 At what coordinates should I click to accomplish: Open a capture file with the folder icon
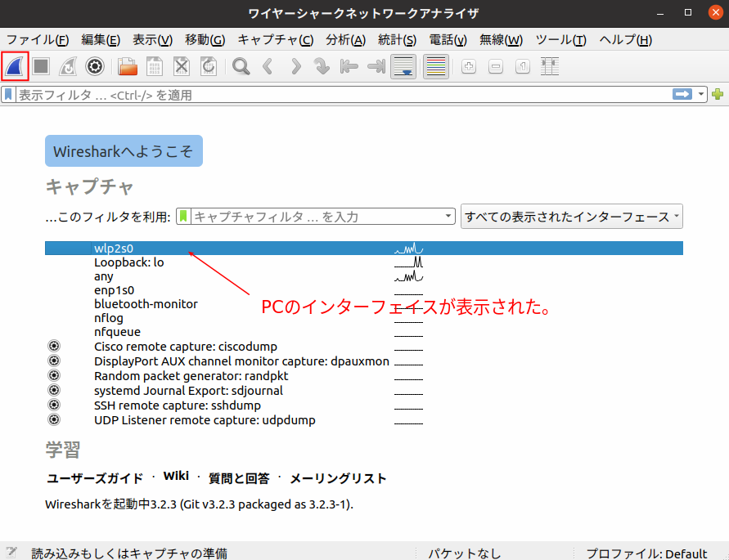coord(128,66)
